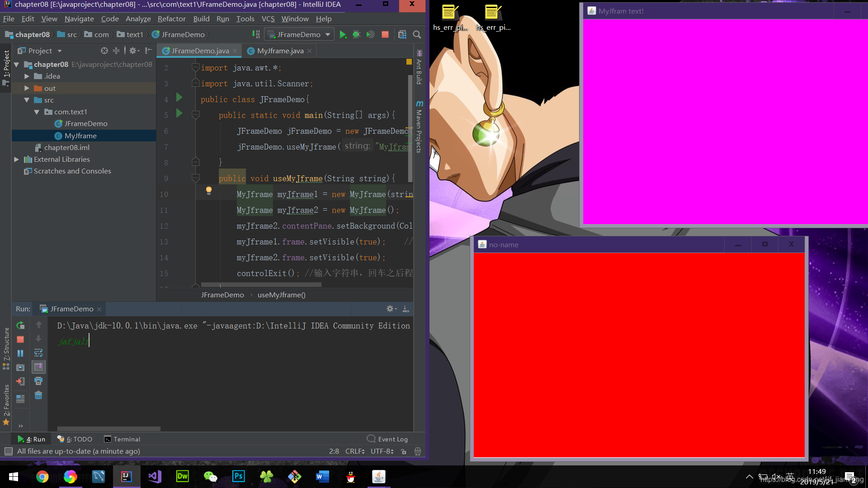Run JFrameDemo with the green play button
The height and width of the screenshot is (488, 868).
(x=343, y=35)
